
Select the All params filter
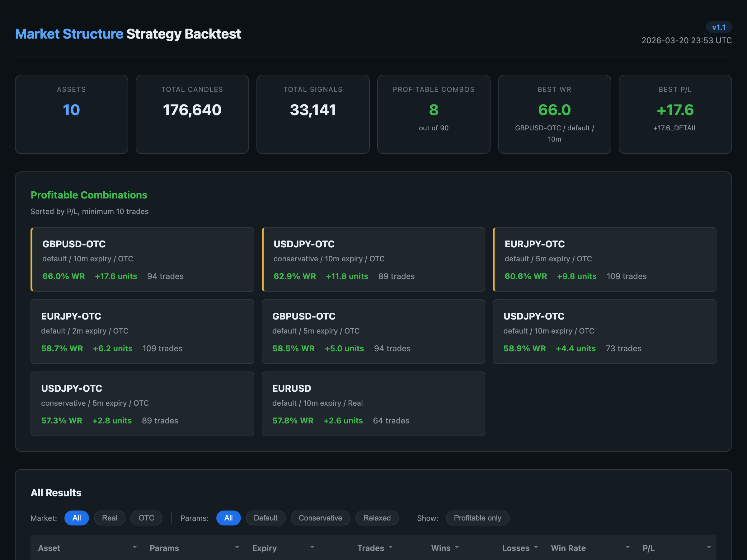click(228, 518)
